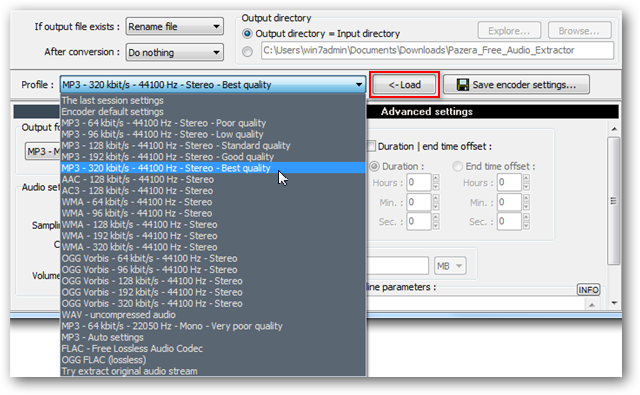Open the MB size unit dropdown
The image size is (640, 395).
[450, 266]
